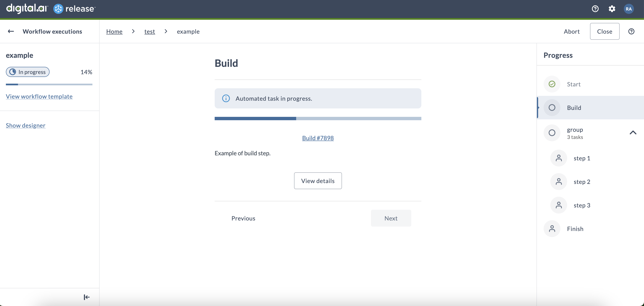Image resolution: width=644 pixels, height=306 pixels.
Task: Click the circle status icon for group
Action: pos(552,133)
